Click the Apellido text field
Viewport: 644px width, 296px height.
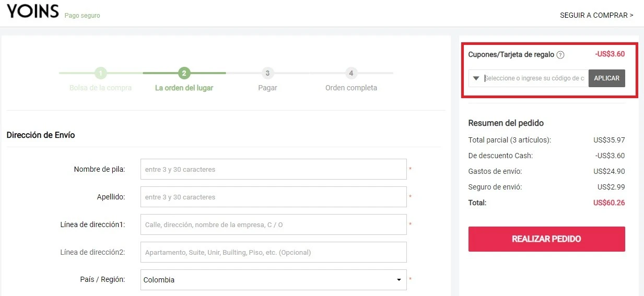[273, 197]
